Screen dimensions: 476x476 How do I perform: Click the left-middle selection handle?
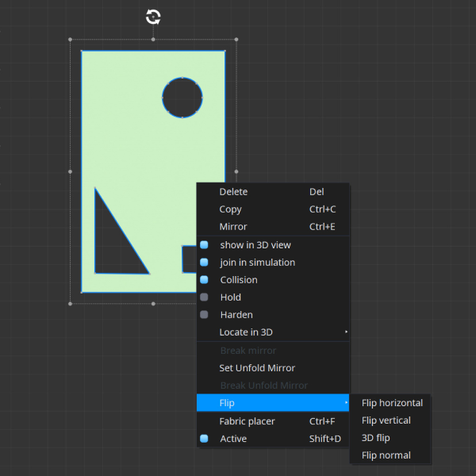[71, 171]
